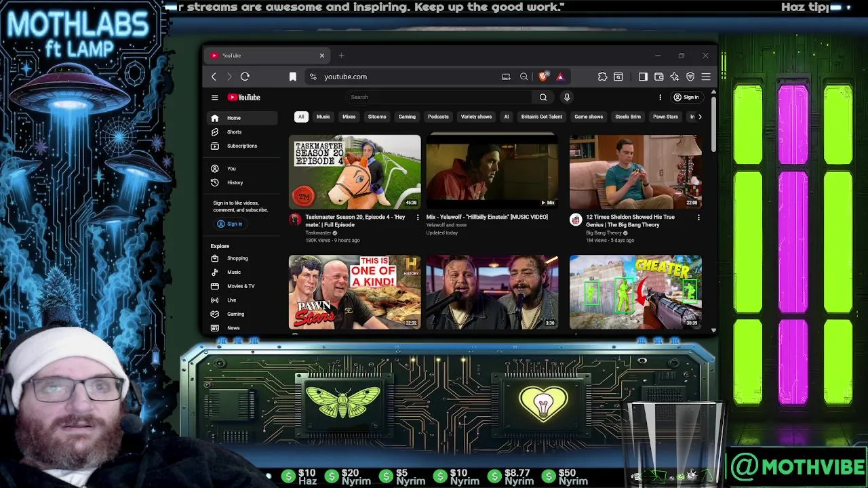
Task: Select the Mixes filter chip
Action: 349,117
